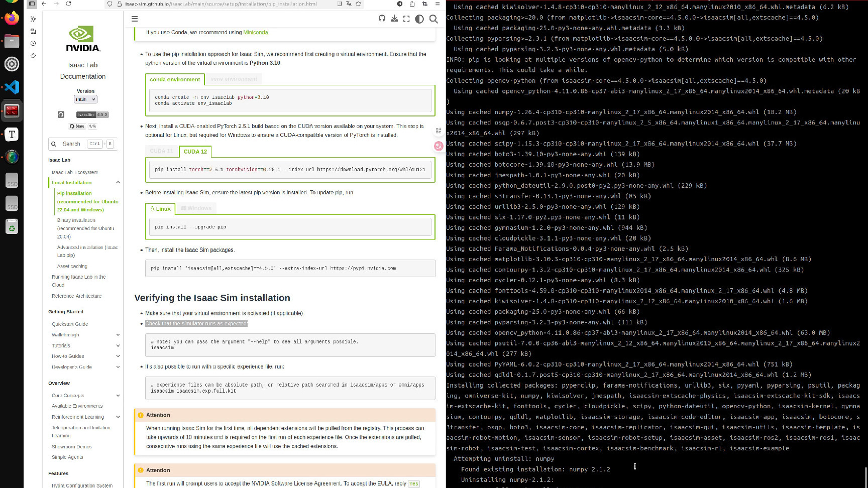Toggle the docs light/dark theme icon
Image resolution: width=868 pixels, height=488 pixels.
pos(419,19)
